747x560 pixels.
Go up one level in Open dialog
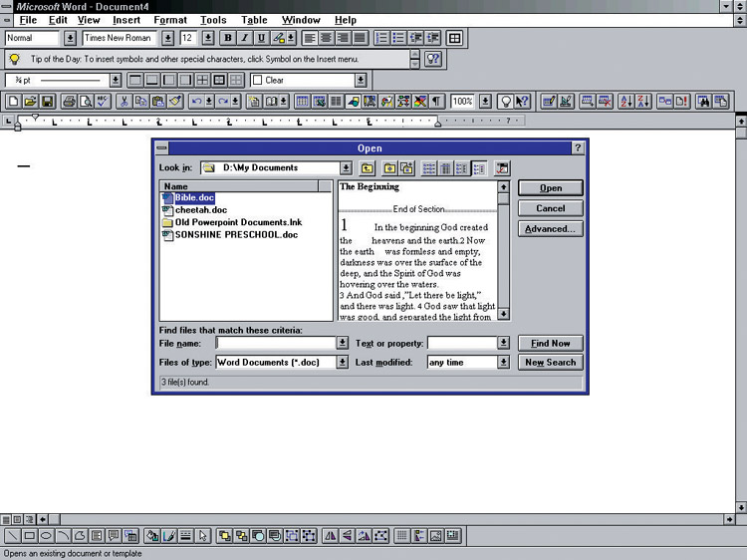click(367, 167)
